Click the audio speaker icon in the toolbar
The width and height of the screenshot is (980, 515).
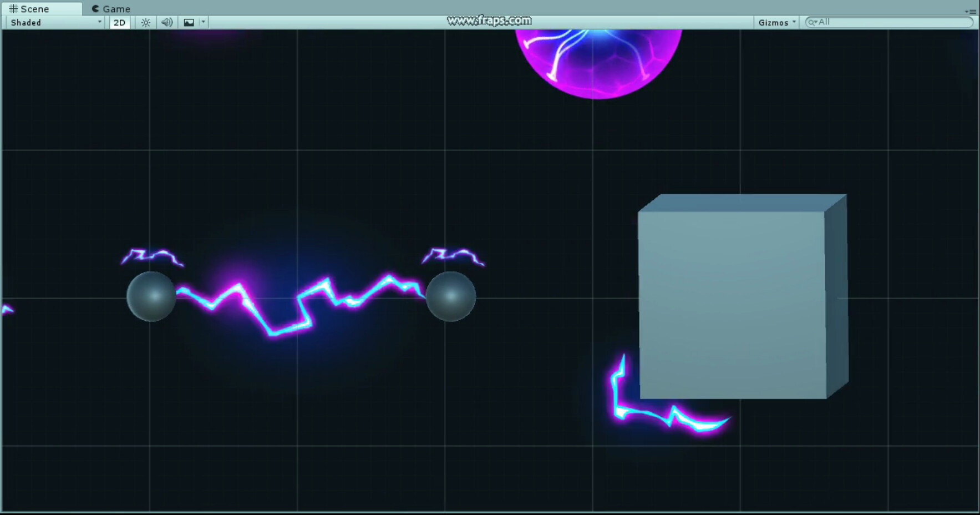(x=167, y=22)
